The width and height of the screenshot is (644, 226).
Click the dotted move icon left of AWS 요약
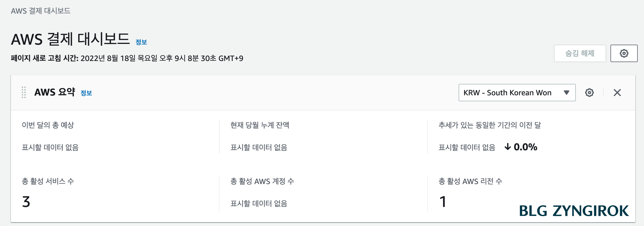point(24,92)
